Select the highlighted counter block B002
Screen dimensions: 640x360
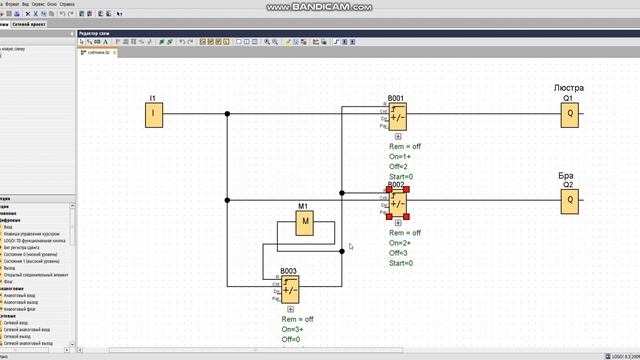(x=398, y=203)
